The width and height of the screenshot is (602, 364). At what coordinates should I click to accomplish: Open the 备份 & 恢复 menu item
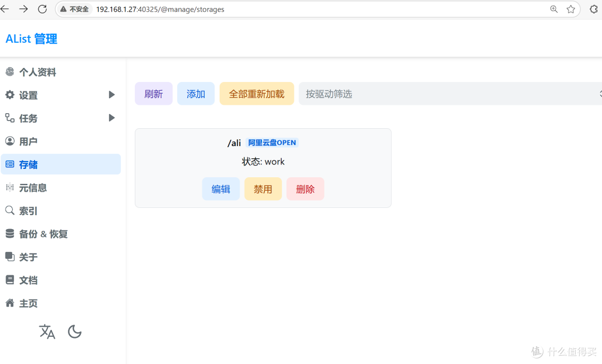tap(61, 234)
